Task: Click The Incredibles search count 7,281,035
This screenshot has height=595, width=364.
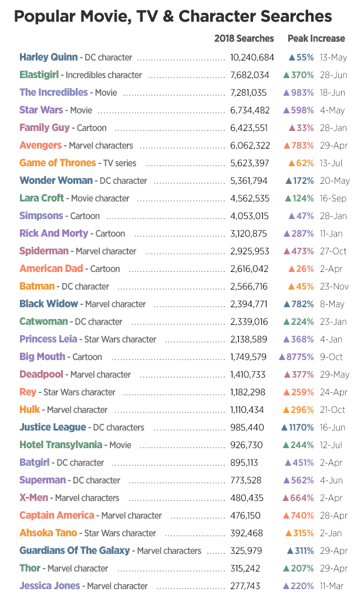Action: pos(248,93)
